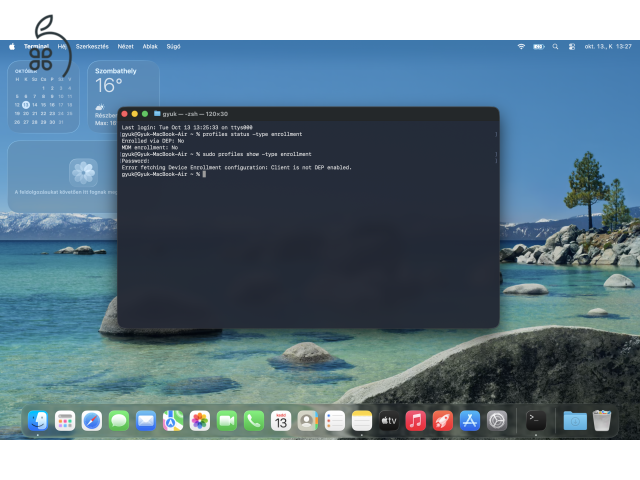Open Finder from the dock
This screenshot has width=640, height=480.
[38, 421]
